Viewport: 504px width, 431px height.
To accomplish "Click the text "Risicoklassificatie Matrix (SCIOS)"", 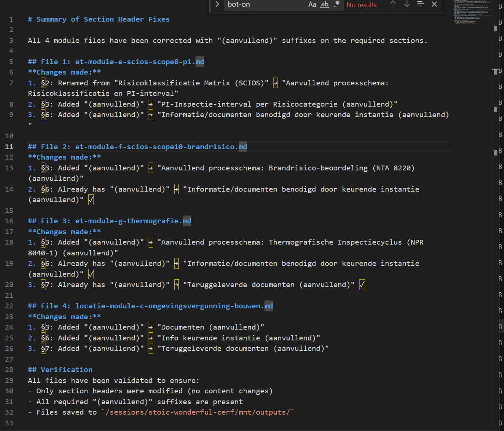I will pos(191,83).
